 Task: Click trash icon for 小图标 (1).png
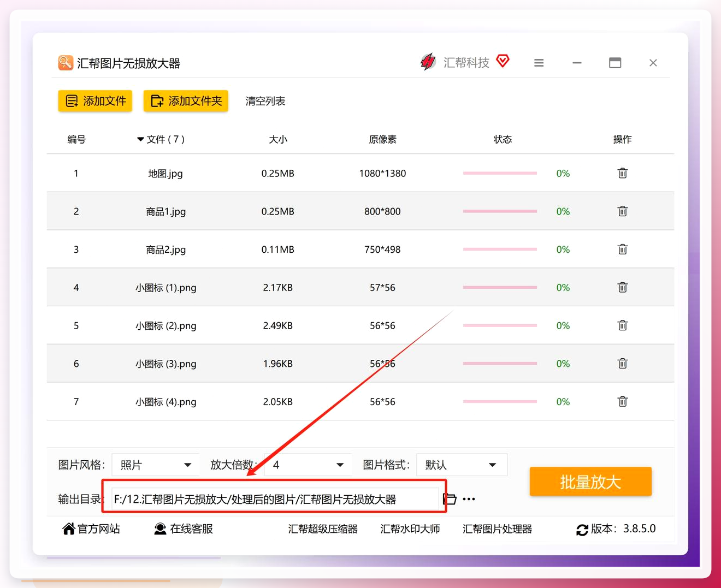coord(622,287)
